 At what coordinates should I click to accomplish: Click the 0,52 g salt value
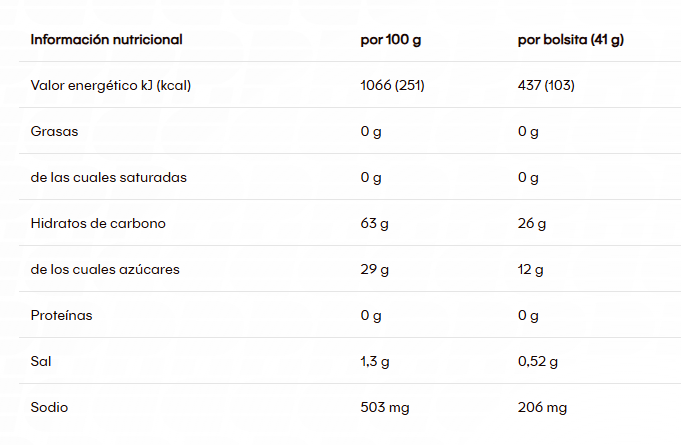click(x=538, y=361)
